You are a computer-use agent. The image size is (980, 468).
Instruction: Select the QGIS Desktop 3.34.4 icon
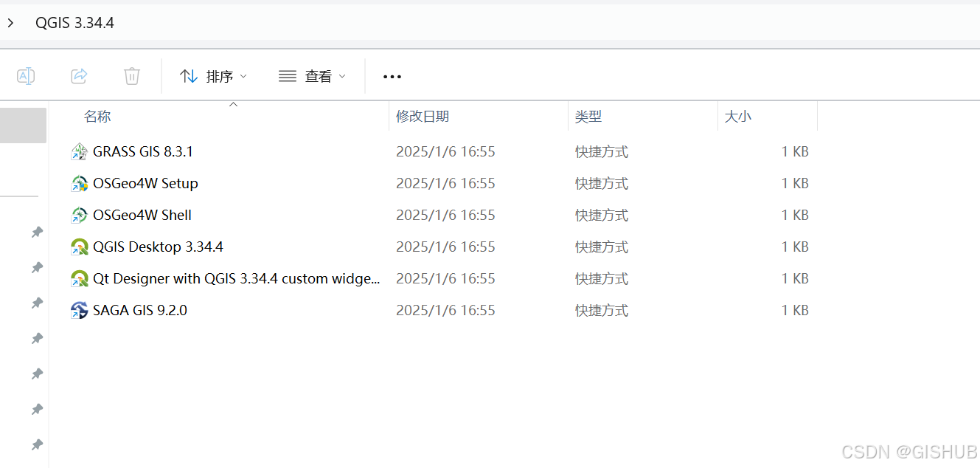[79, 247]
